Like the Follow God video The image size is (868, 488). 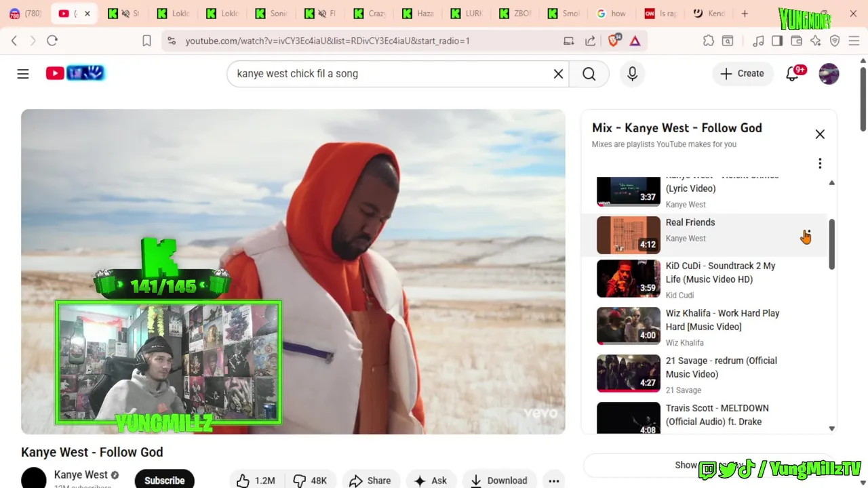[x=256, y=481]
